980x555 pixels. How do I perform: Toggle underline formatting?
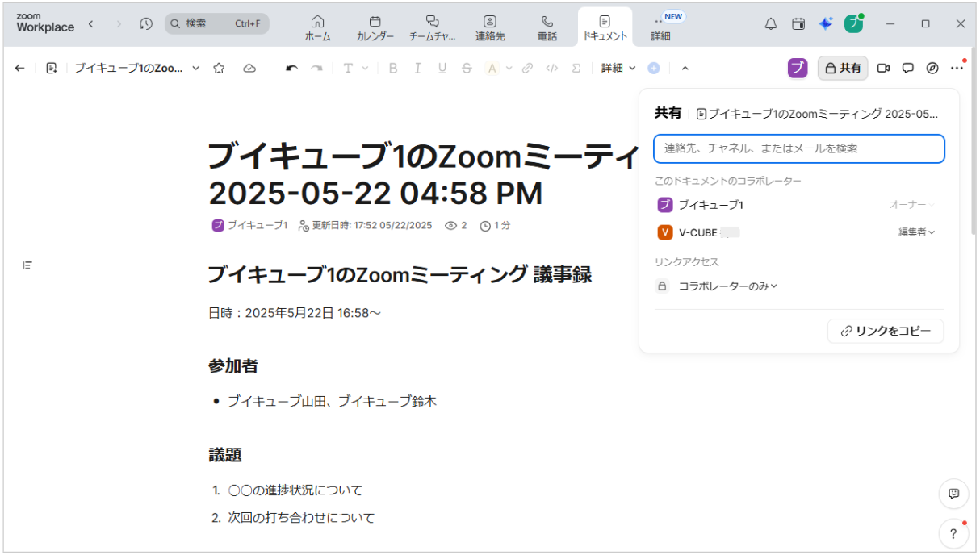coord(442,69)
